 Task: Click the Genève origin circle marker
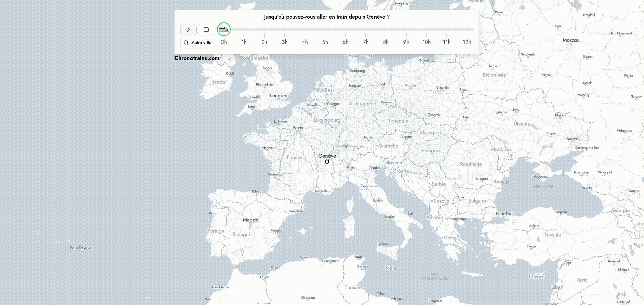pyautogui.click(x=327, y=162)
